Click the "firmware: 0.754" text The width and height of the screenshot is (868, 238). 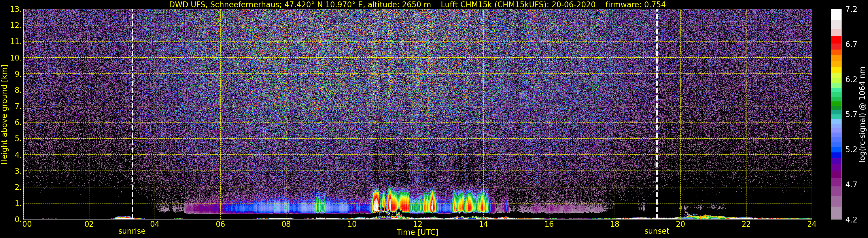click(635, 5)
